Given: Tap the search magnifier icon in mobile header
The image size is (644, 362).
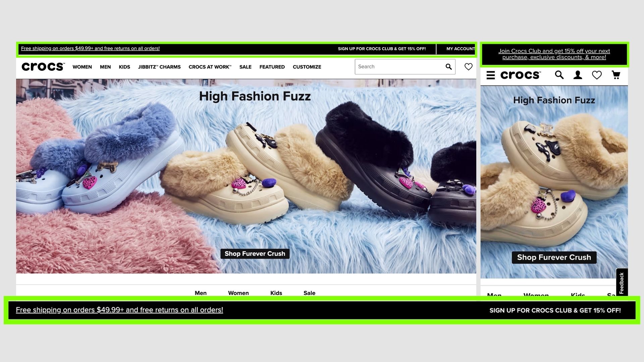Looking at the screenshot, I should click(x=559, y=75).
